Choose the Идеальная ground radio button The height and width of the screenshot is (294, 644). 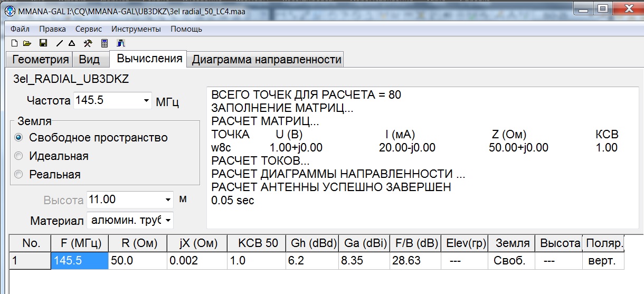pos(20,156)
